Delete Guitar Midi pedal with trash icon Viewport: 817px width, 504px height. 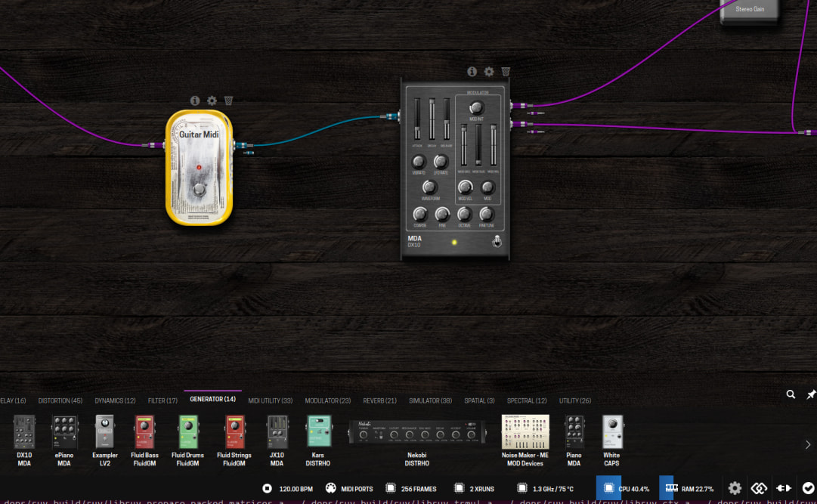coord(228,100)
